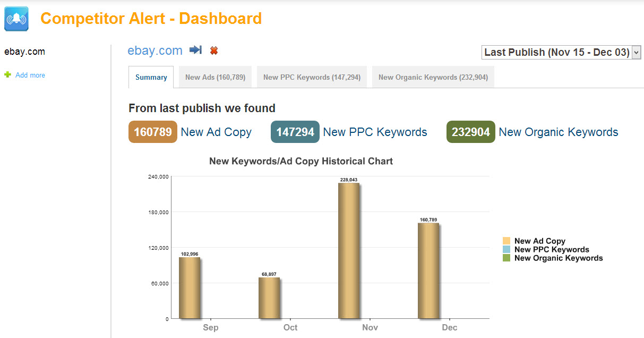Click the Oct label on the chart axis

pos(290,327)
